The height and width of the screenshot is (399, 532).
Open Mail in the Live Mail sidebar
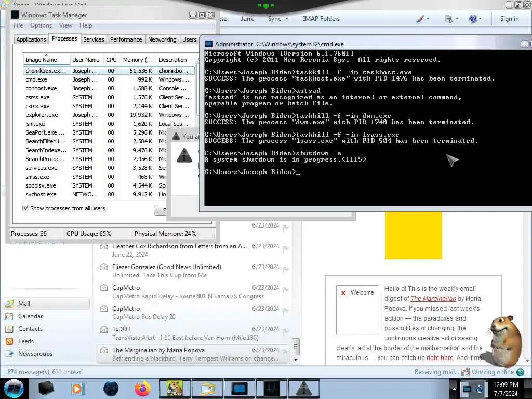coord(47,303)
